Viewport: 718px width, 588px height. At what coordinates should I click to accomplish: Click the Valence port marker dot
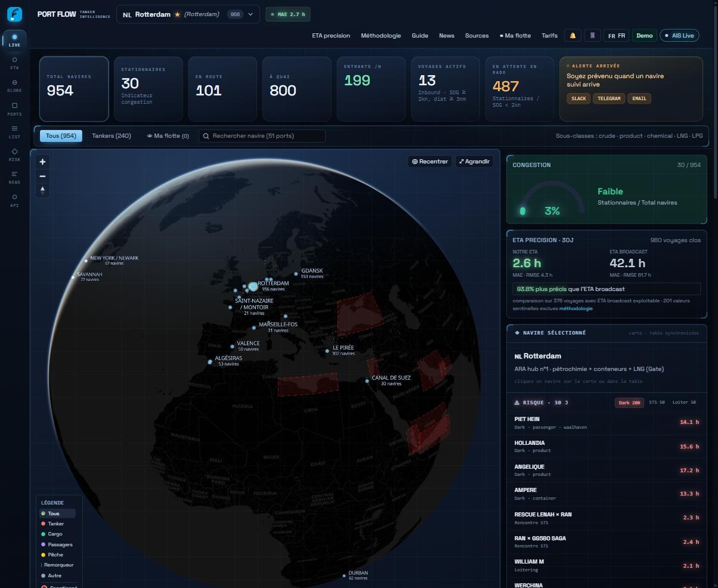pyautogui.click(x=233, y=346)
